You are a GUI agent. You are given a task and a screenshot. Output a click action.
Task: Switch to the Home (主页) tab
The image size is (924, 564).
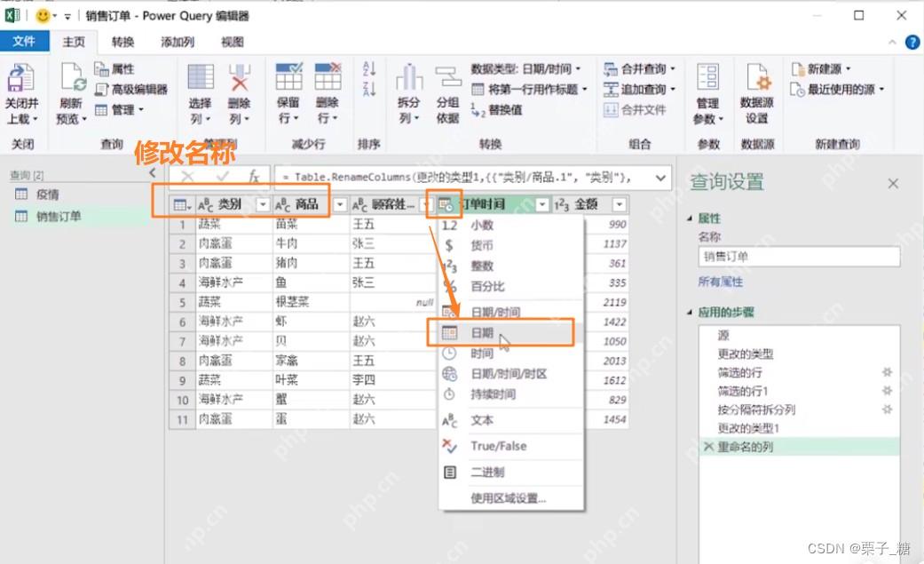point(75,42)
